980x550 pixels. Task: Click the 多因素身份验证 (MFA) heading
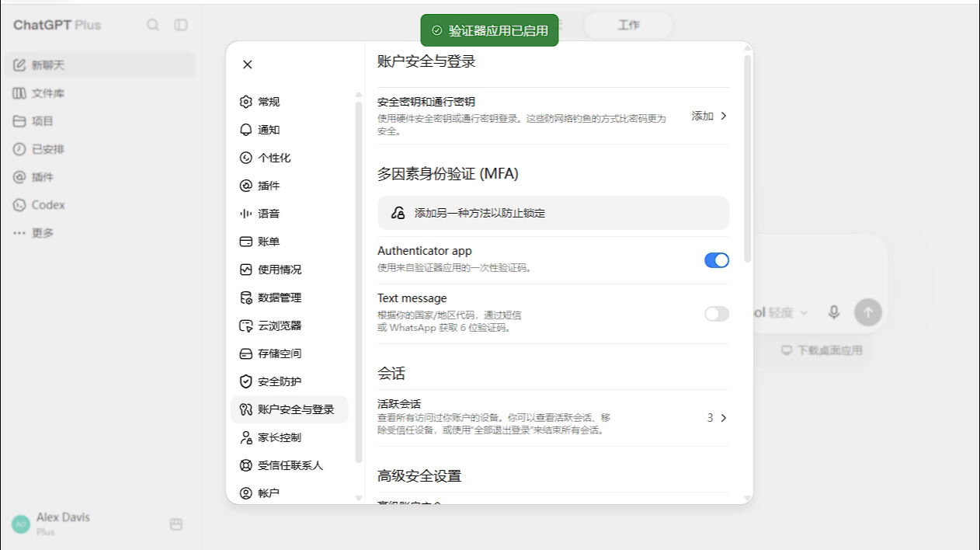coord(448,174)
